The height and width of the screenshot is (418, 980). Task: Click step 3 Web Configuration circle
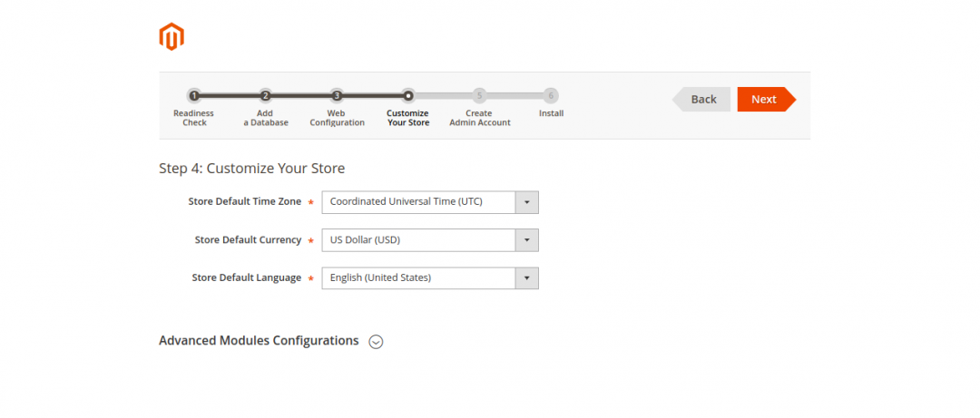pos(337,95)
